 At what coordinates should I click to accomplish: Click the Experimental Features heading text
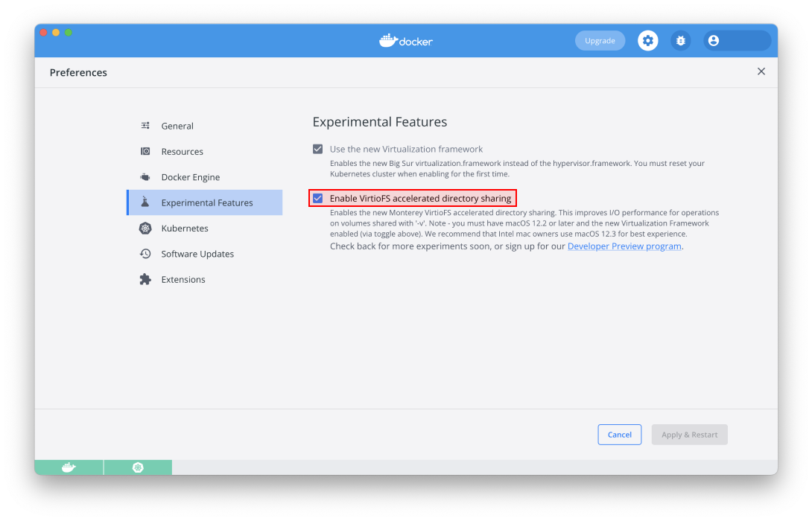pyautogui.click(x=380, y=121)
